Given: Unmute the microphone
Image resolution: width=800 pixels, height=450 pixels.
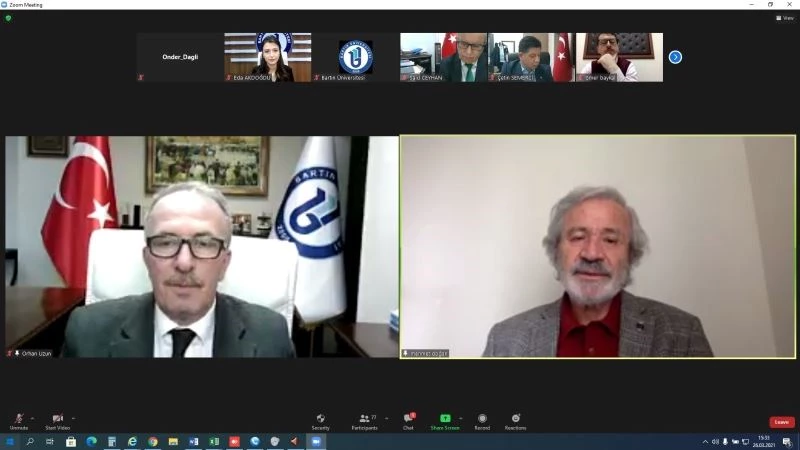Looking at the screenshot, I should click(x=18, y=420).
